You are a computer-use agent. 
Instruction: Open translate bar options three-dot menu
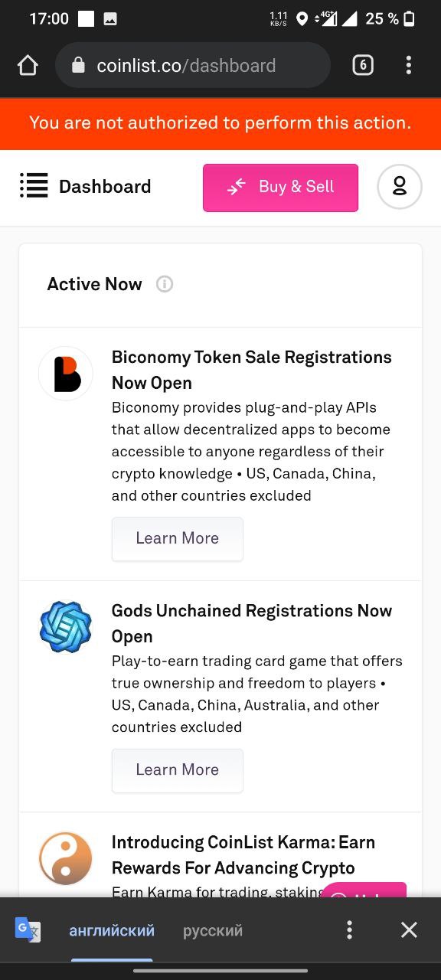coord(349,930)
